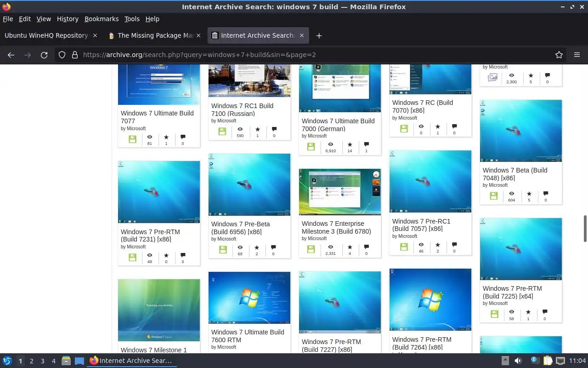Open Windows 7 Pre-Beta (Build 6956) [x86] link

point(240,228)
